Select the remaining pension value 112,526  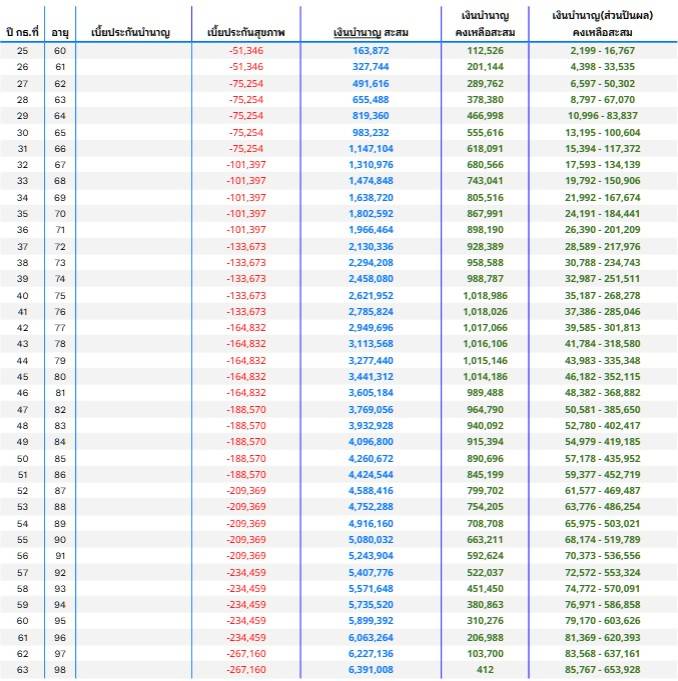485,51
